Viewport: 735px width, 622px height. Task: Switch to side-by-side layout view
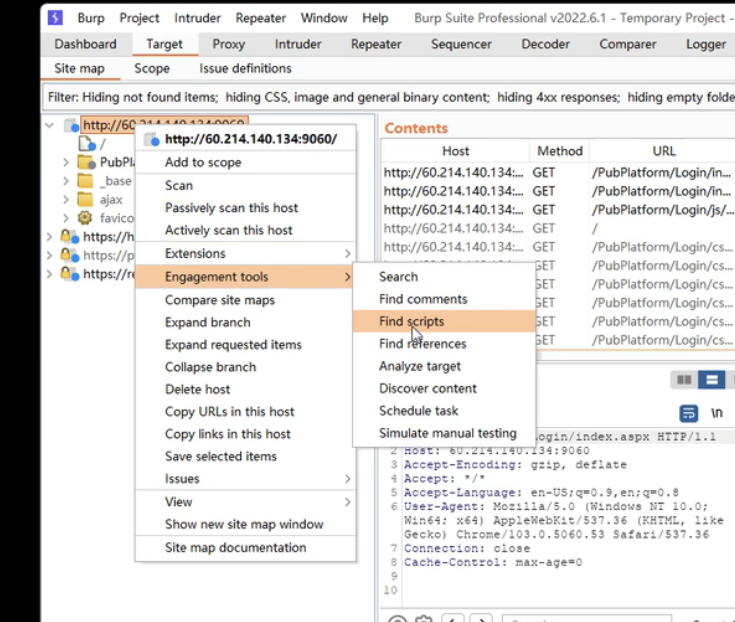[684, 380]
